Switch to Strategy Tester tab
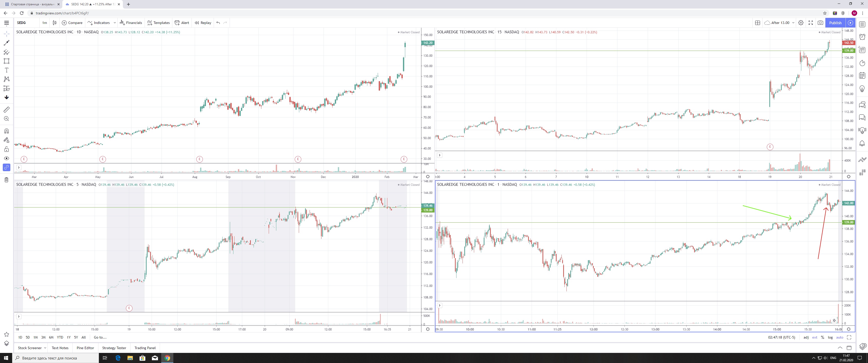 pos(114,348)
